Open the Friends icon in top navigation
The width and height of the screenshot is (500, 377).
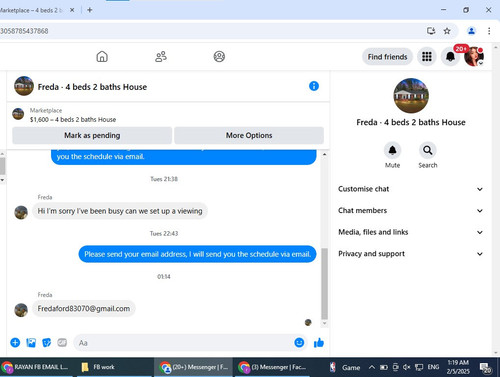[161, 56]
